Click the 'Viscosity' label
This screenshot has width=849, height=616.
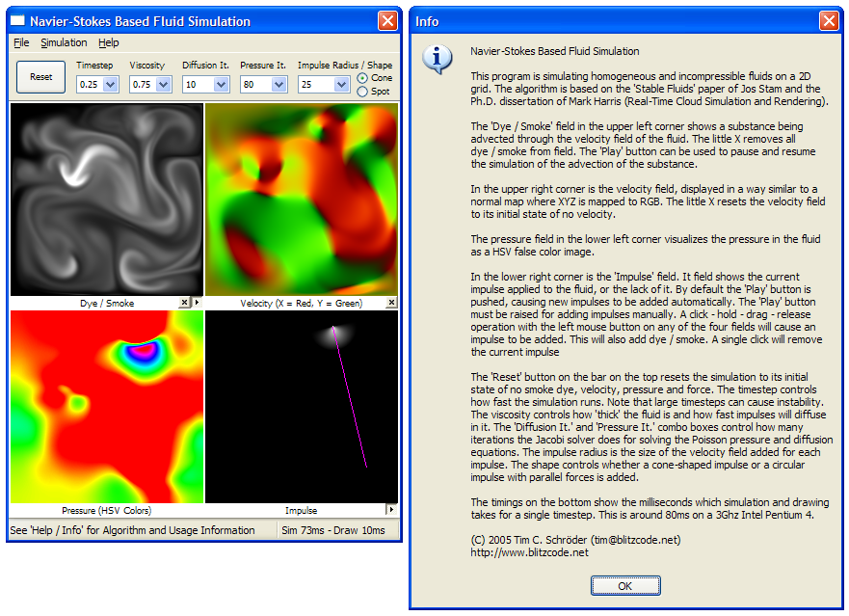[x=146, y=65]
